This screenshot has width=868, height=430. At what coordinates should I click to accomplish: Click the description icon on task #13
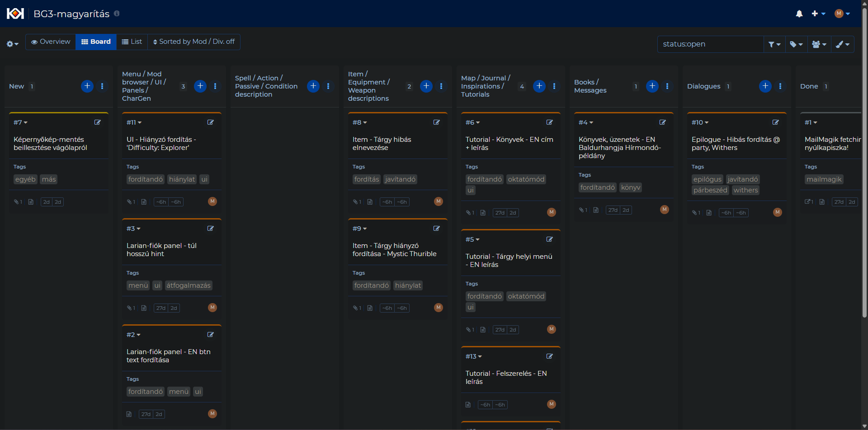[x=468, y=405]
